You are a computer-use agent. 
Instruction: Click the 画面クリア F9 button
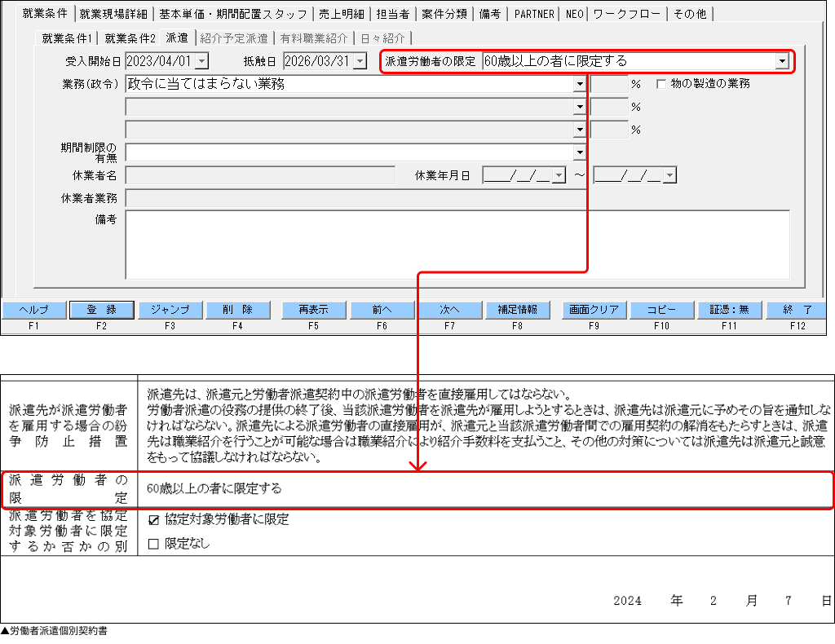(594, 310)
